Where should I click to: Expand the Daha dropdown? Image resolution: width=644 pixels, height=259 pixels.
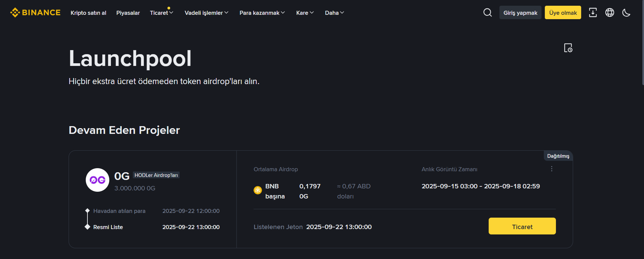tap(335, 13)
